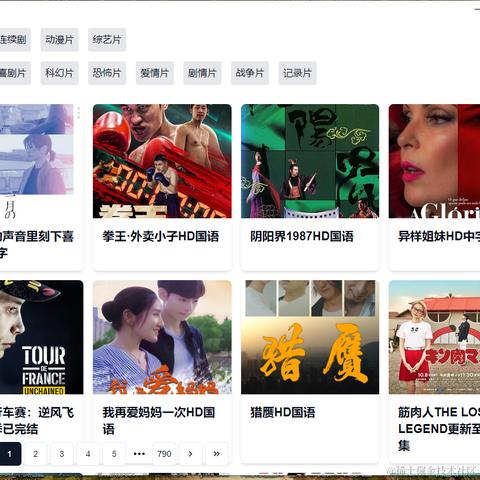
Task: Open the Tour de France Unchained poster
Action: pyautogui.click(x=41, y=337)
